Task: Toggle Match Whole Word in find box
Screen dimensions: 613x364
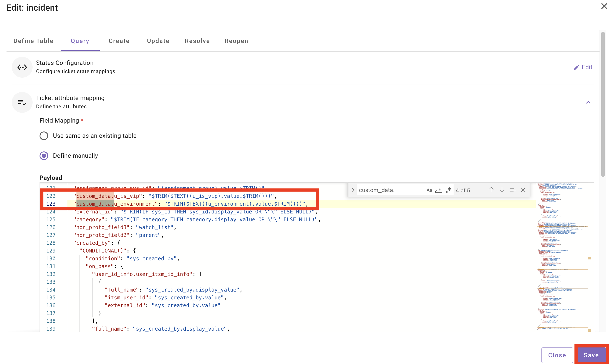Action: 439,190
